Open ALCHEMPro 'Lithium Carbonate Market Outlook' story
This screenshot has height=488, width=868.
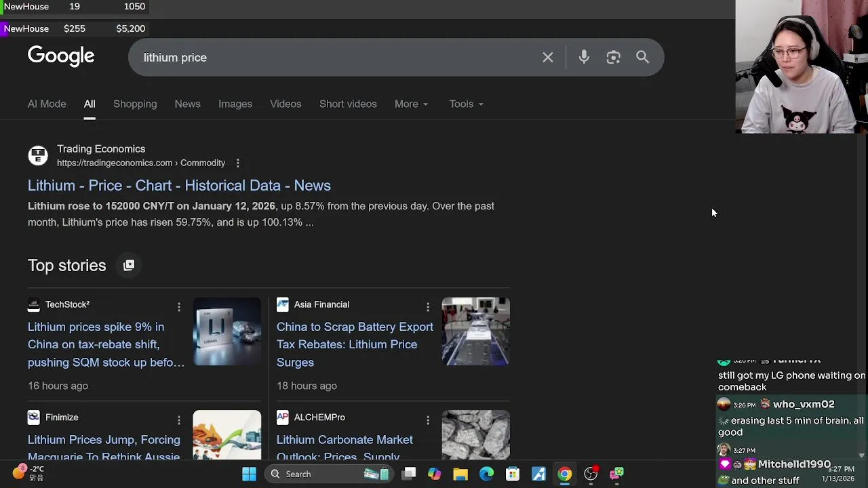click(344, 447)
